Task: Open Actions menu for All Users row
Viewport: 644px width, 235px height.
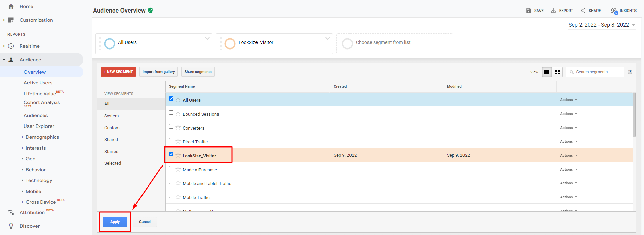Action: 569,100
